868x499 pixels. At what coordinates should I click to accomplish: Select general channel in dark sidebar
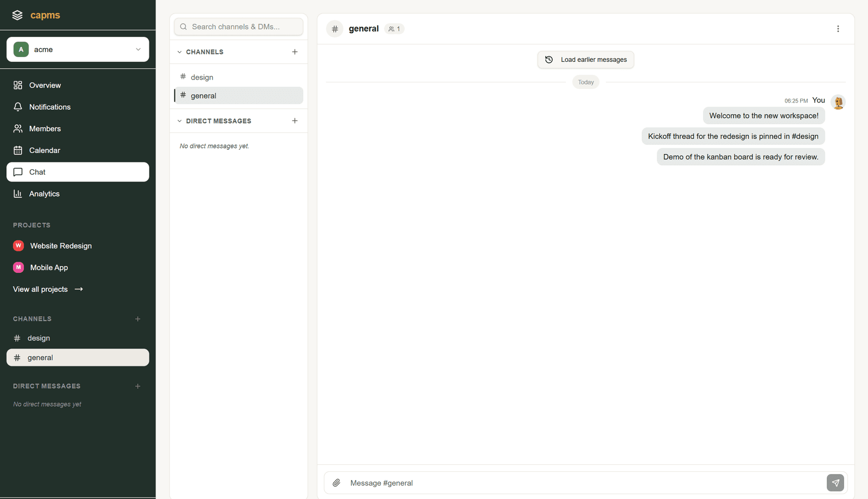pyautogui.click(x=78, y=357)
